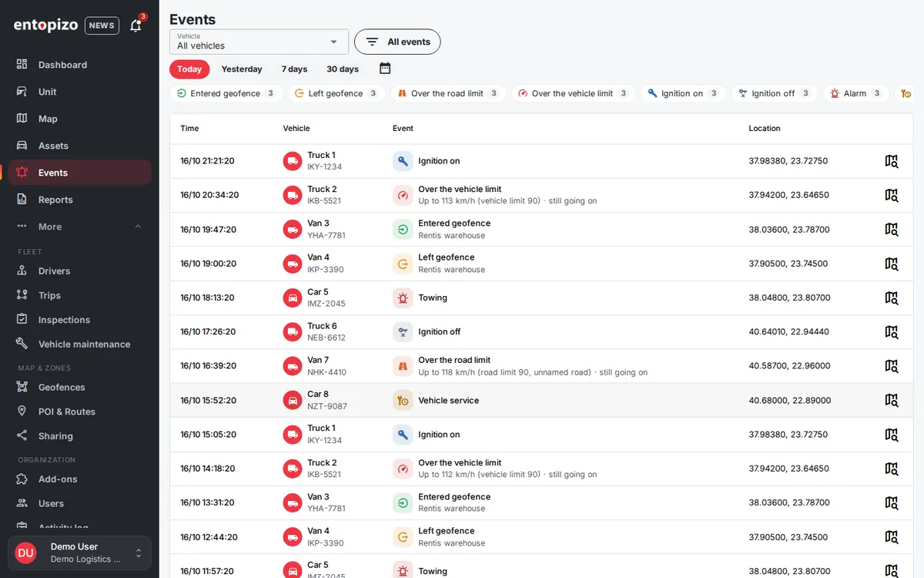
Task: Go to Dashboard in sidebar
Action: (79, 65)
